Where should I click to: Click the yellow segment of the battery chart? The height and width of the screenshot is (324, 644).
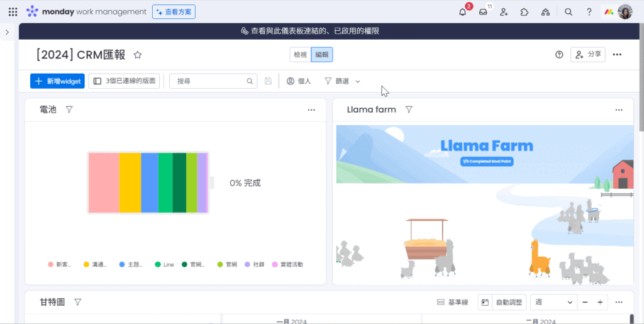130,182
